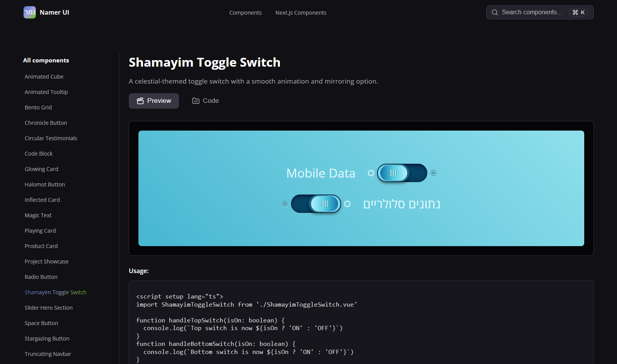
Task: Switch to the Code tab
Action: point(211,101)
